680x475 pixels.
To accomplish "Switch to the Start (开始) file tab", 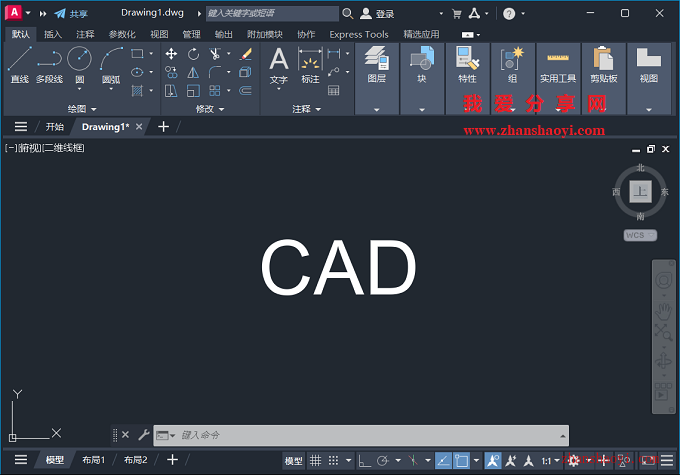I will pyautogui.click(x=55, y=127).
